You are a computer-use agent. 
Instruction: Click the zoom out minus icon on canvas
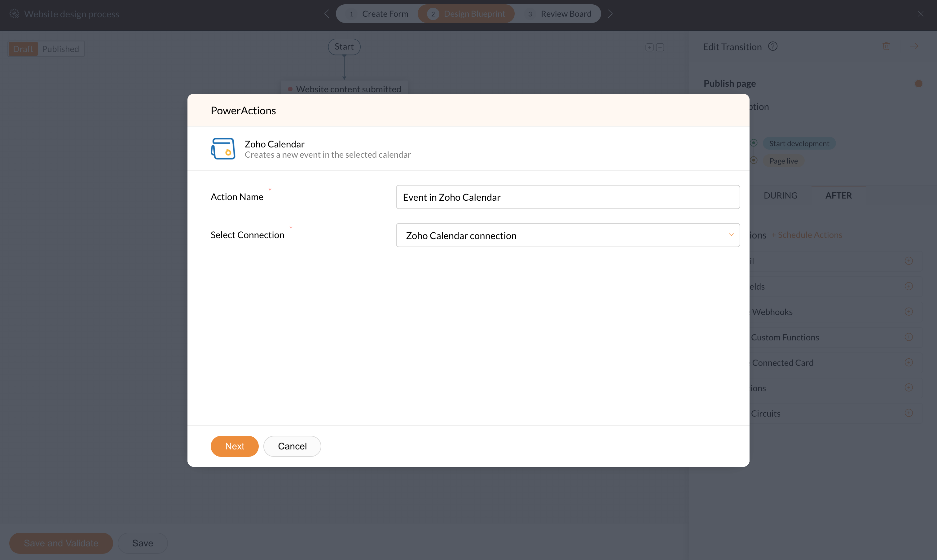(660, 48)
